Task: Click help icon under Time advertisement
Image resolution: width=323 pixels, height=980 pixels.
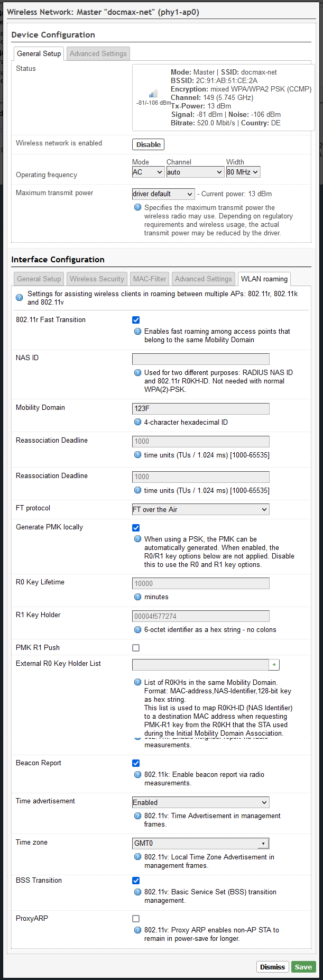Action: coord(137,816)
